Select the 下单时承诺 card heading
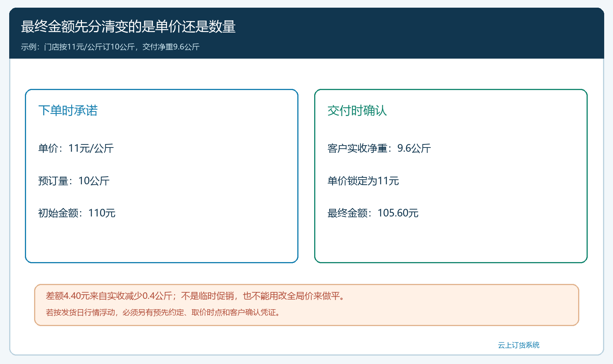 (x=68, y=110)
